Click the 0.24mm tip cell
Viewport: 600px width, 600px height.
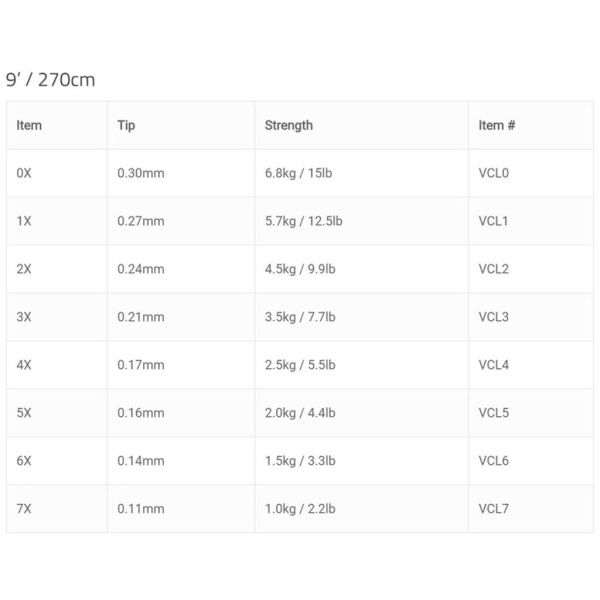pos(140,269)
